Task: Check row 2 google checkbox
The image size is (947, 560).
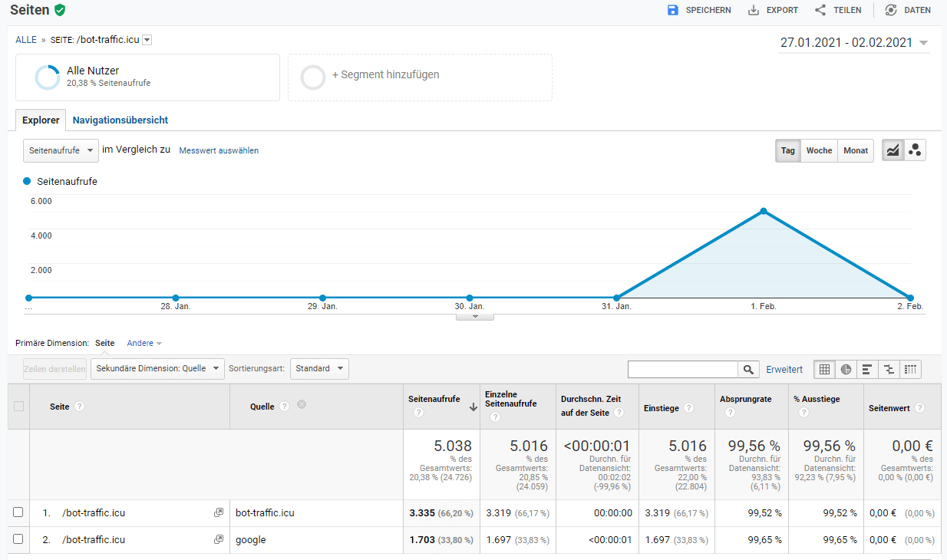Action: coord(18,540)
